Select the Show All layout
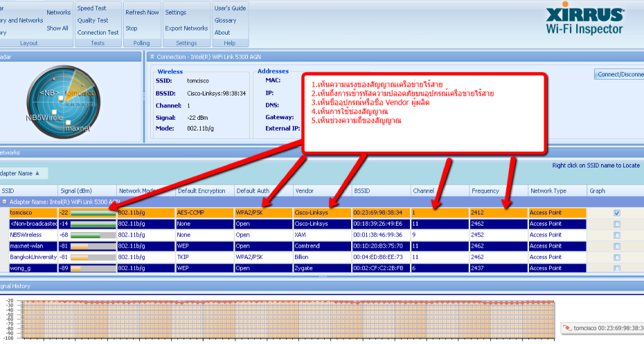 [x=57, y=28]
